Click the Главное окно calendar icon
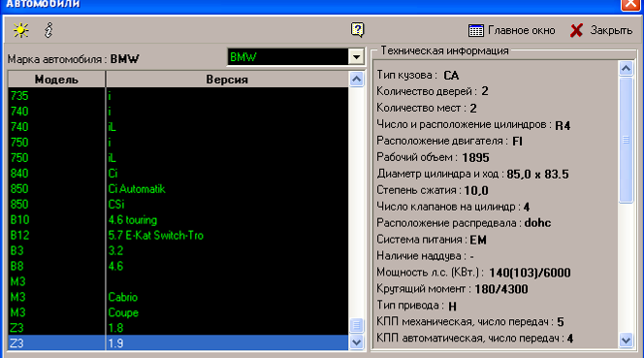644x358 pixels. (476, 30)
